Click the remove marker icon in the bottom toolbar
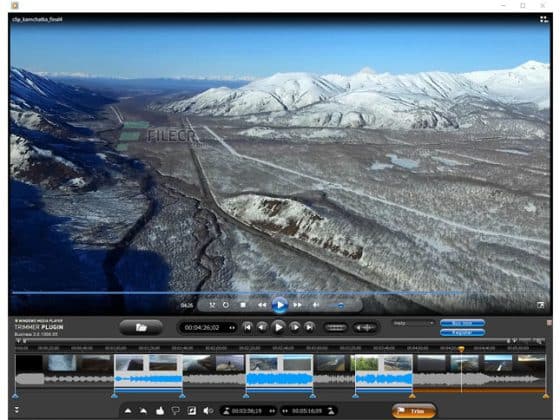The image size is (560, 420). (x=143, y=411)
